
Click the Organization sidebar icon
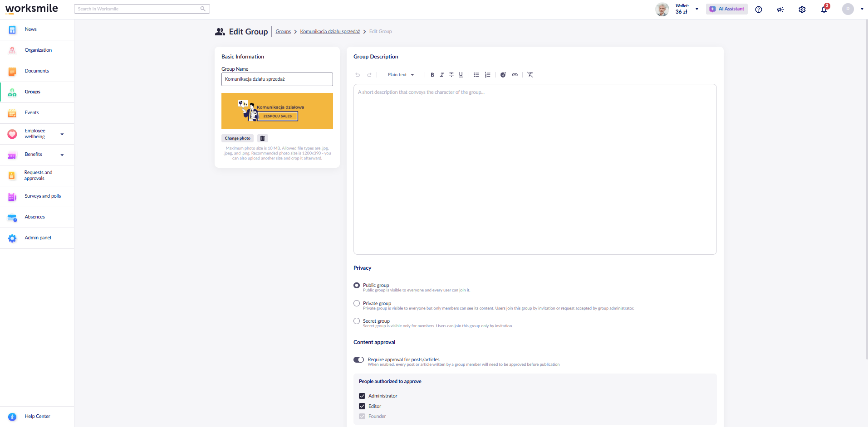(x=12, y=50)
